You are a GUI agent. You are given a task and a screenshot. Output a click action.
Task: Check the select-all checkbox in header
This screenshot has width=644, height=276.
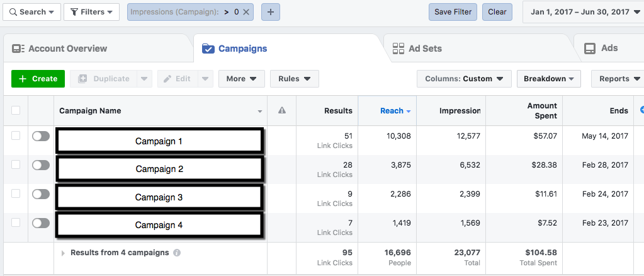point(16,111)
